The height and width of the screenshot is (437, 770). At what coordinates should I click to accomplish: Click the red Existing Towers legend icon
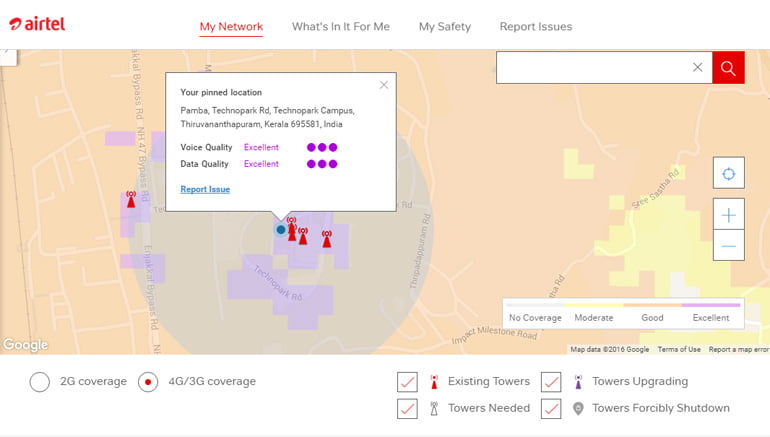point(434,382)
